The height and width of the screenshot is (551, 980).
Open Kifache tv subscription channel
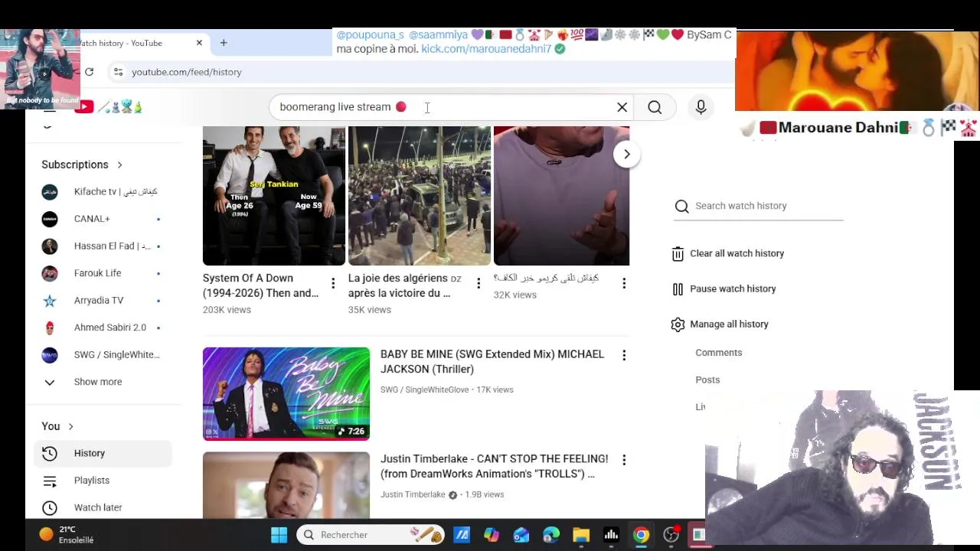(x=103, y=191)
